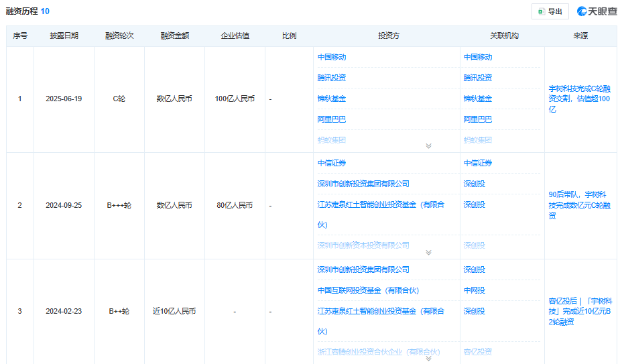Viewport: 620px width, 364px height.
Task: Open 中网投 affiliated institution link
Action: (x=474, y=290)
